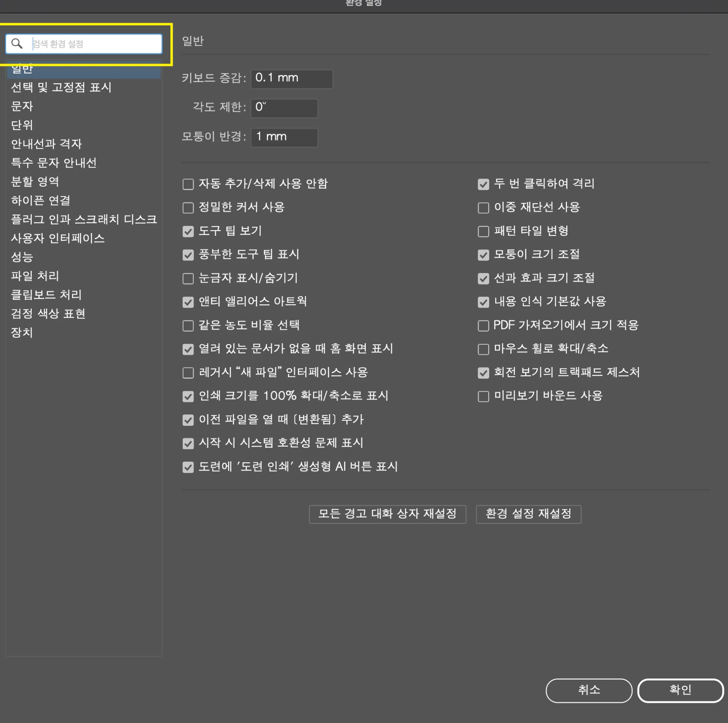Open 사용자 인터페이스 preferences category
728x723 pixels.
58,238
